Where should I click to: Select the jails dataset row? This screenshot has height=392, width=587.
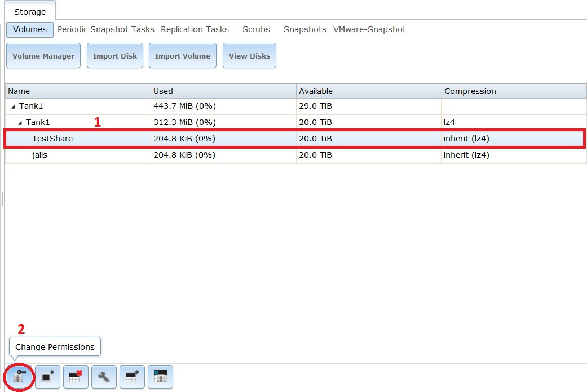pos(39,155)
